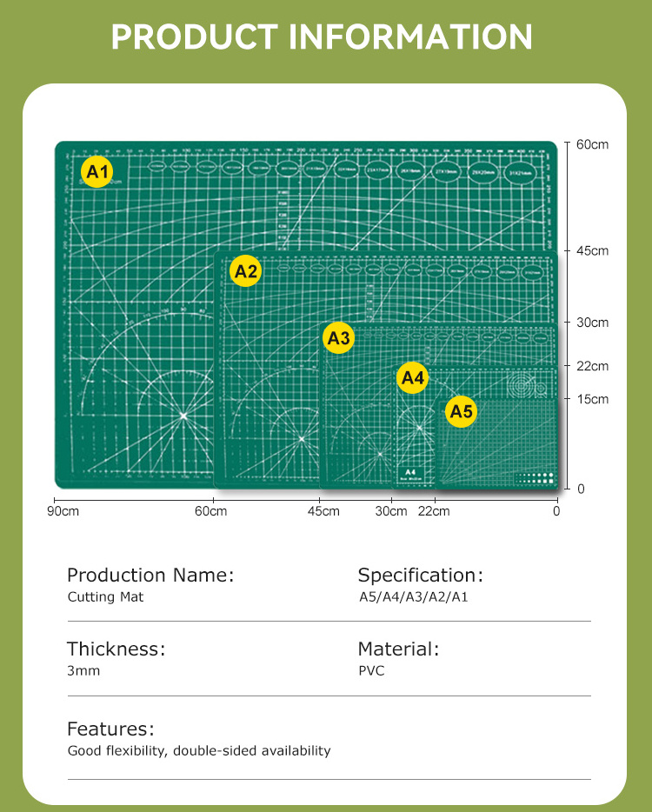Image resolution: width=652 pixels, height=812 pixels.
Task: Click the 15cm height label
Action: 592,399
